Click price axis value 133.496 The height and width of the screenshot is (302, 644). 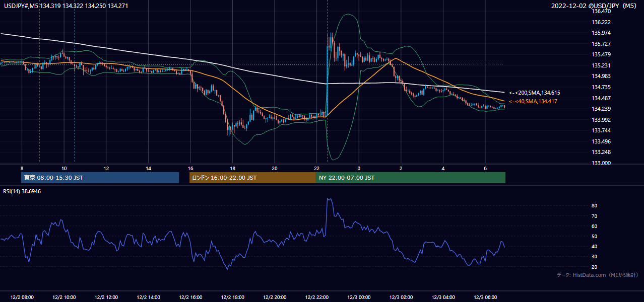click(601, 141)
